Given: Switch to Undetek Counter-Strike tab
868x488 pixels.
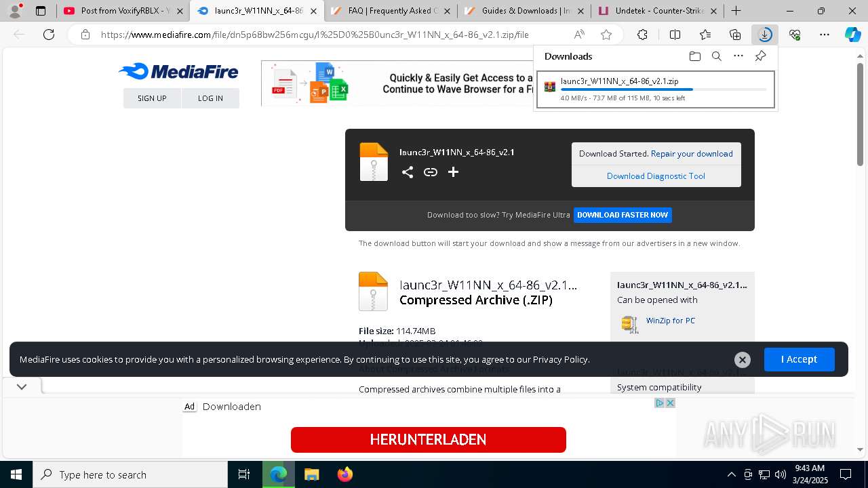Looking at the screenshot, I should tap(657, 11).
